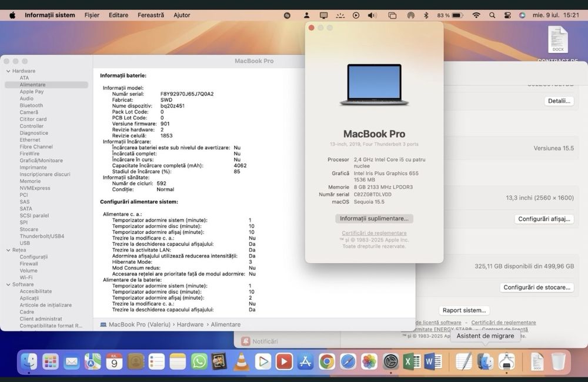This screenshot has height=382, width=588.
Task: Select USB in the sidebar
Action: 25,243
